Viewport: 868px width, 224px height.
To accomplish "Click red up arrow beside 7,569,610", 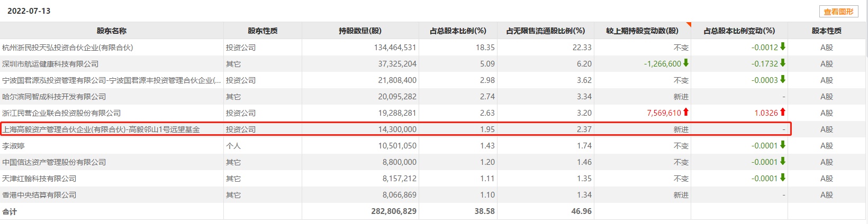I will [x=686, y=113].
